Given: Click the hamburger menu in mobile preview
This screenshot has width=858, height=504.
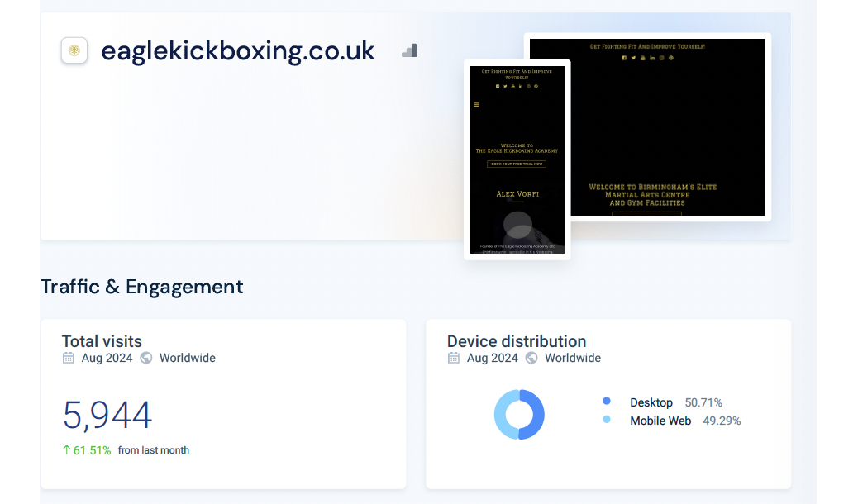Looking at the screenshot, I should tap(476, 105).
